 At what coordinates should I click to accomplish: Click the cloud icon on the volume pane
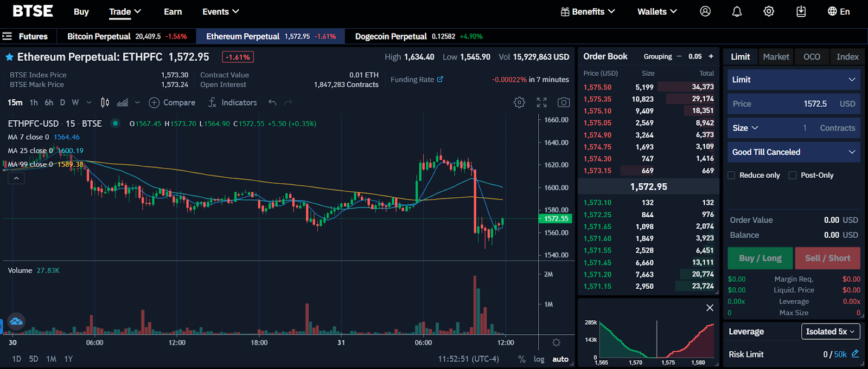[x=16, y=321]
